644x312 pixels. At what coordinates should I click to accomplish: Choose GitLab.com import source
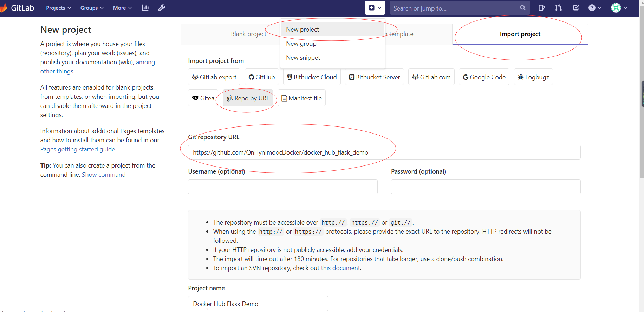(431, 77)
